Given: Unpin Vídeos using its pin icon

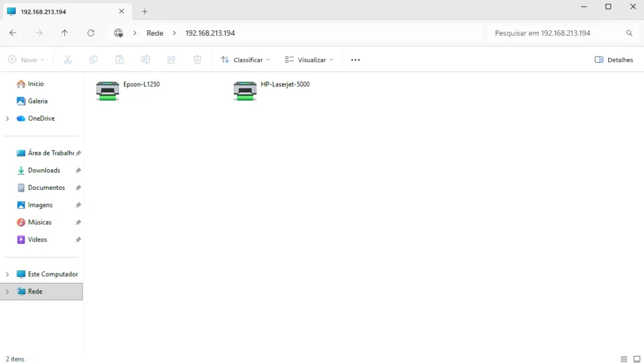Looking at the screenshot, I should pyautogui.click(x=78, y=240).
